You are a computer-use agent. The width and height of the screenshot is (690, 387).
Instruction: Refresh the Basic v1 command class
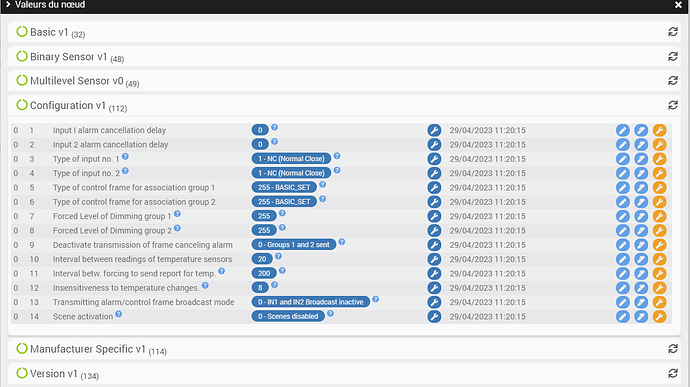pos(673,32)
